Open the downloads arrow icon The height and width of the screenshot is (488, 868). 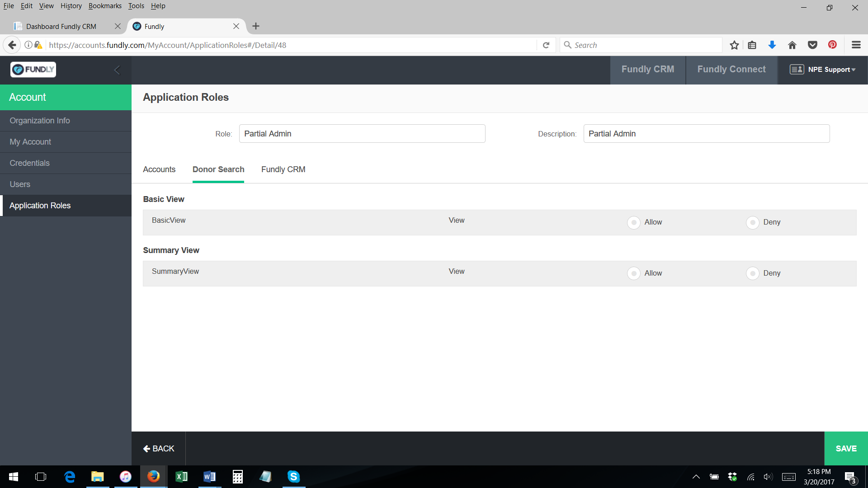pos(772,45)
